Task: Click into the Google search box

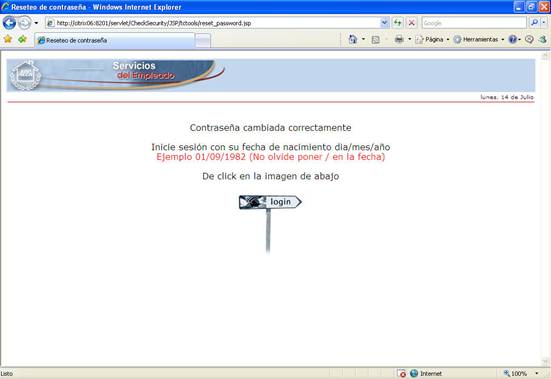Action: (x=474, y=23)
